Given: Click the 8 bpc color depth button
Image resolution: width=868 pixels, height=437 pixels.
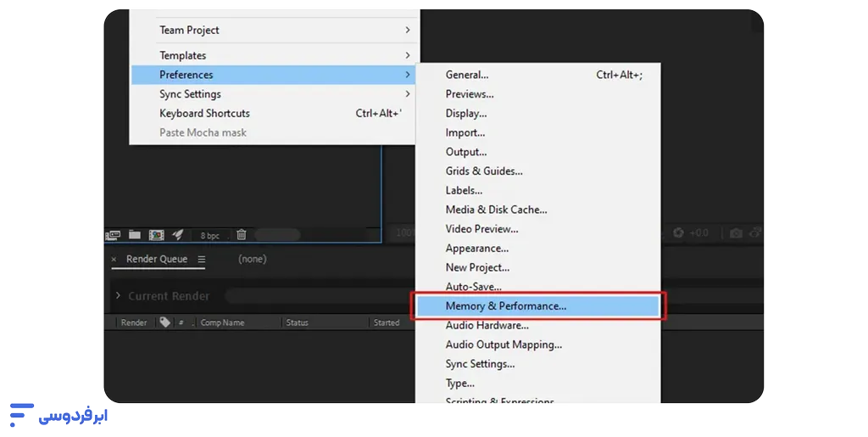Looking at the screenshot, I should point(210,235).
